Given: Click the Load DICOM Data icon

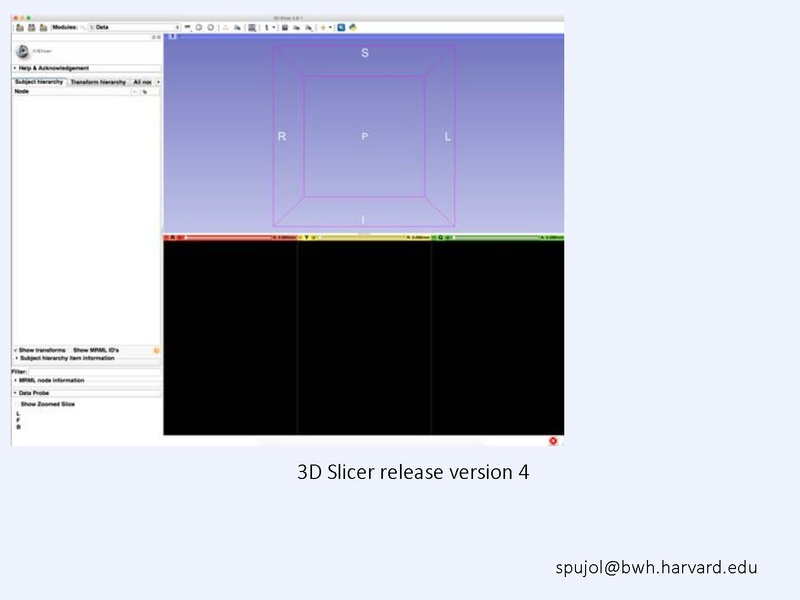Looking at the screenshot, I should coord(31,27).
